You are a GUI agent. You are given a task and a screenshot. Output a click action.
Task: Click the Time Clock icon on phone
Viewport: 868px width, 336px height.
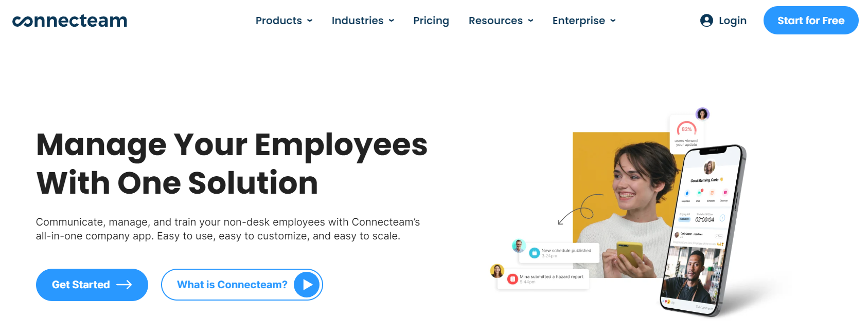687,194
